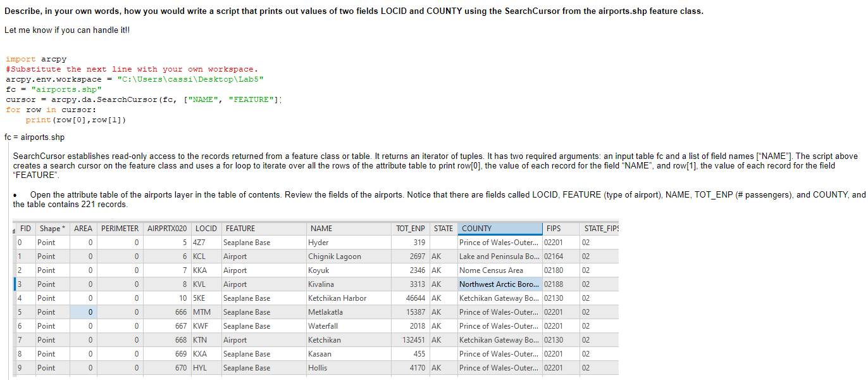Image resolution: width=868 pixels, height=380 pixels.
Task: Click the 'fc = airports.shp' text line
Action: pyautogui.click(x=34, y=137)
